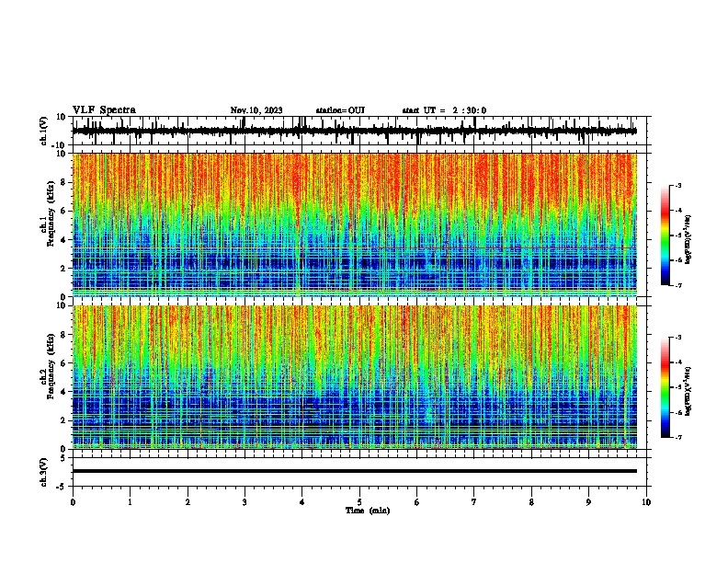
Task: Click time axis tick label "7"
Action: [x=474, y=502]
